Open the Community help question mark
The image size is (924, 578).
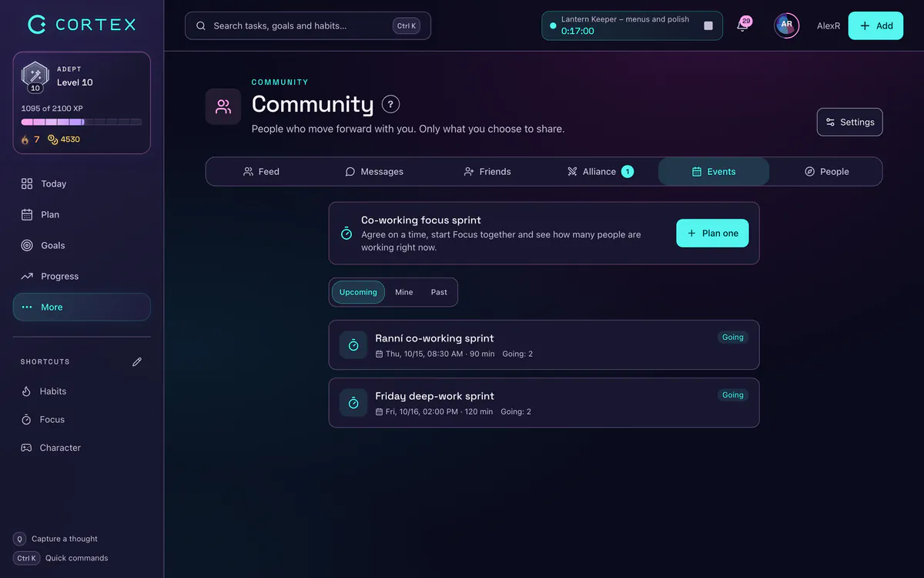point(390,104)
